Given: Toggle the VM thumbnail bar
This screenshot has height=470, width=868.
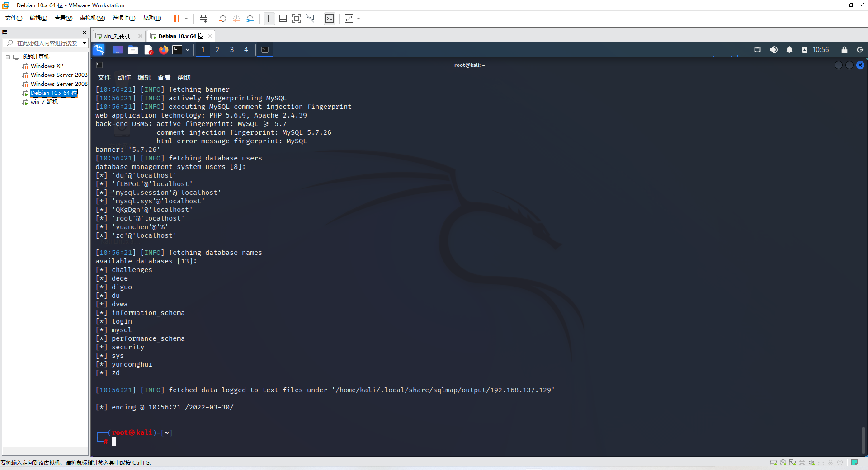Looking at the screenshot, I should click(283, 19).
